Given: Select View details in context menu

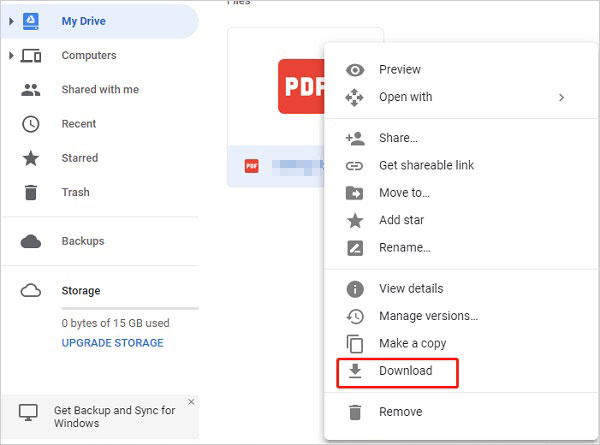Looking at the screenshot, I should click(x=410, y=289).
